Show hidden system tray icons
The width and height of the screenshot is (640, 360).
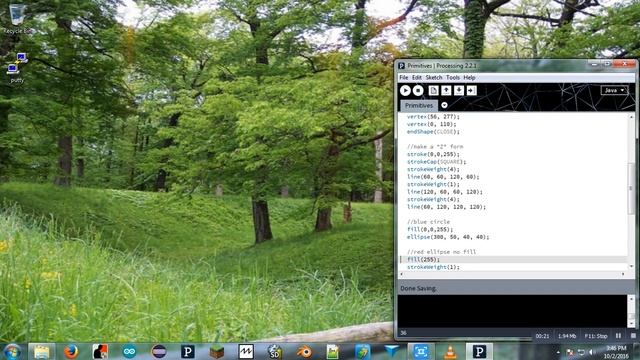558,352
